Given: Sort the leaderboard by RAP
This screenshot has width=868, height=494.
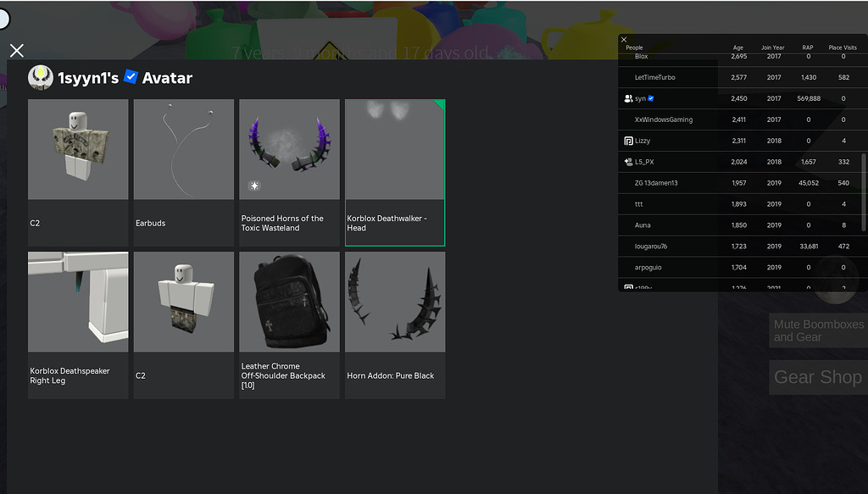Looking at the screenshot, I should click(807, 47).
